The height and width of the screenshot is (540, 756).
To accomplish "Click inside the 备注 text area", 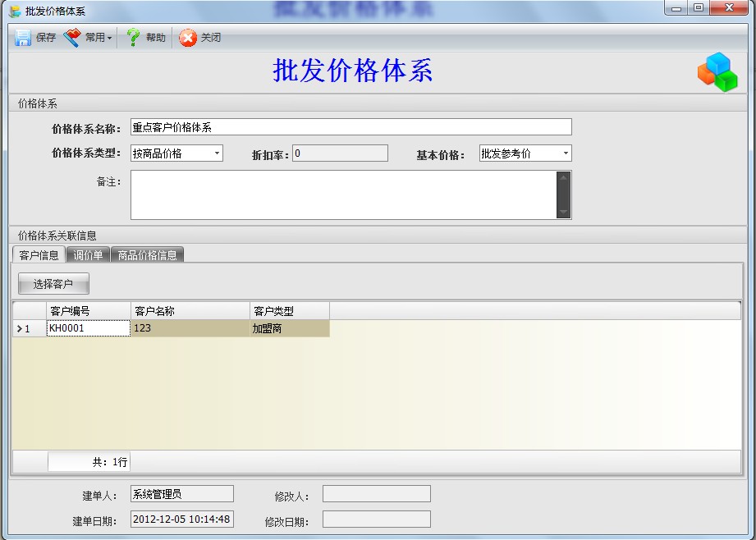I will tap(343, 194).
